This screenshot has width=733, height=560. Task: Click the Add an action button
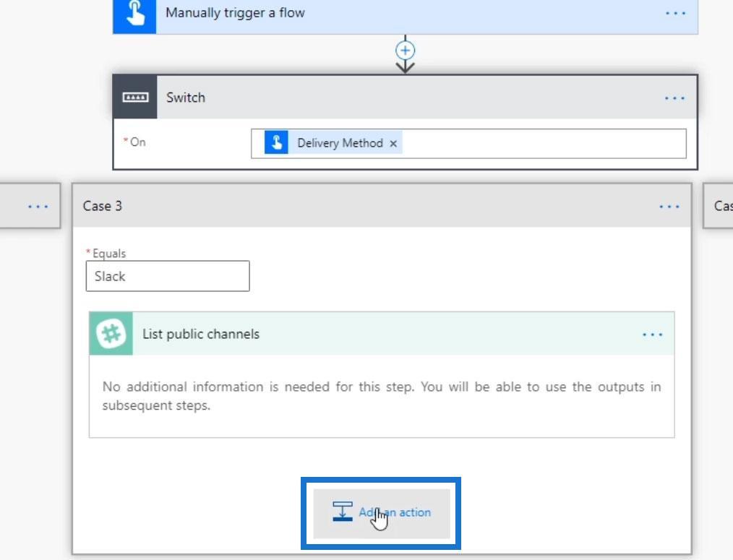point(382,513)
